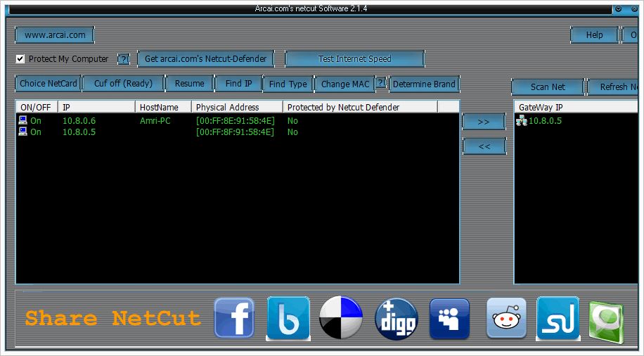The width and height of the screenshot is (644, 356).
Task: Click computer icon for 10.8.0.5 host row
Action: click(23, 132)
